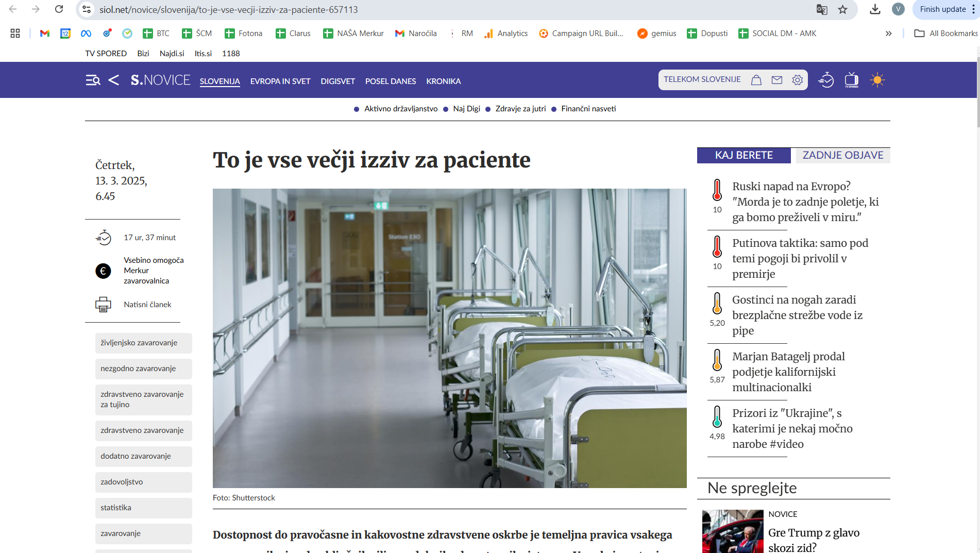Click the hospital corridor article image
This screenshot has width=980, height=553.
(x=449, y=338)
